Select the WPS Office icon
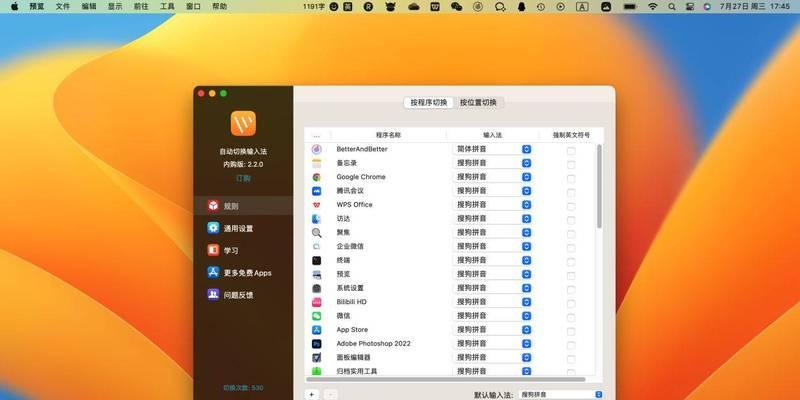 point(316,205)
